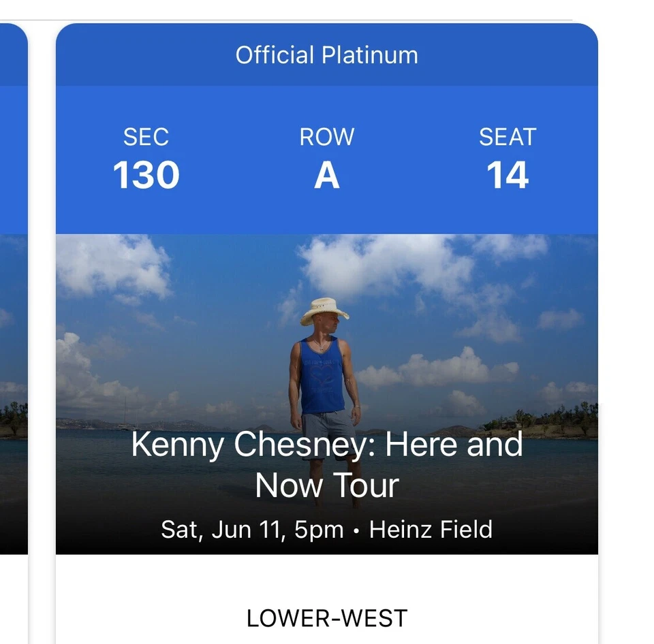Open the Heinz Field venue link
Image resolution: width=654 pixels, height=644 pixels.
coord(431,529)
